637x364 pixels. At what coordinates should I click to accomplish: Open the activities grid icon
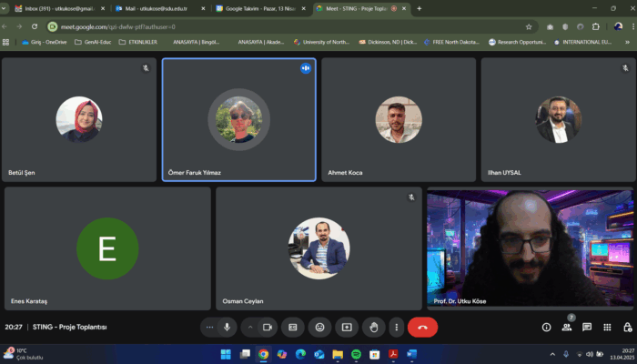coord(606,327)
